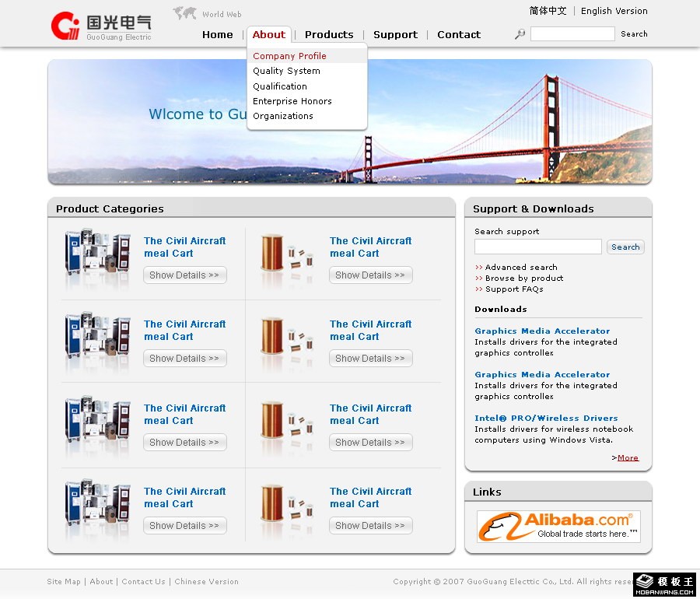Open About footer link
Viewport: 700px width, 599px height.
click(x=101, y=582)
